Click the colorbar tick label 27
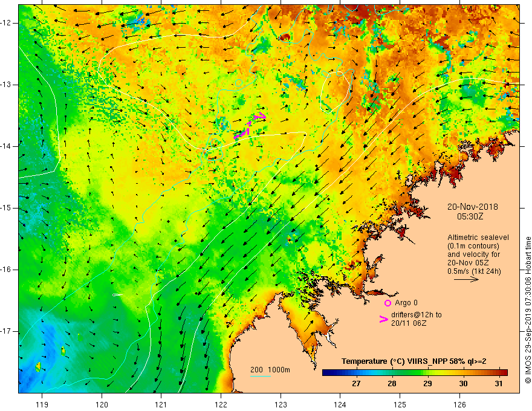Screen dimensions: 532x411 coord(356,384)
